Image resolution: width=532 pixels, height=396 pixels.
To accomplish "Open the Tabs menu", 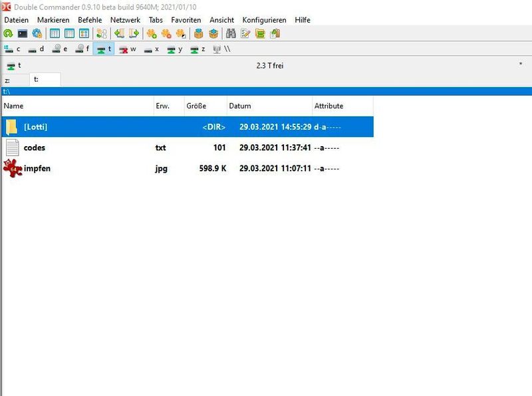I will pos(156,20).
